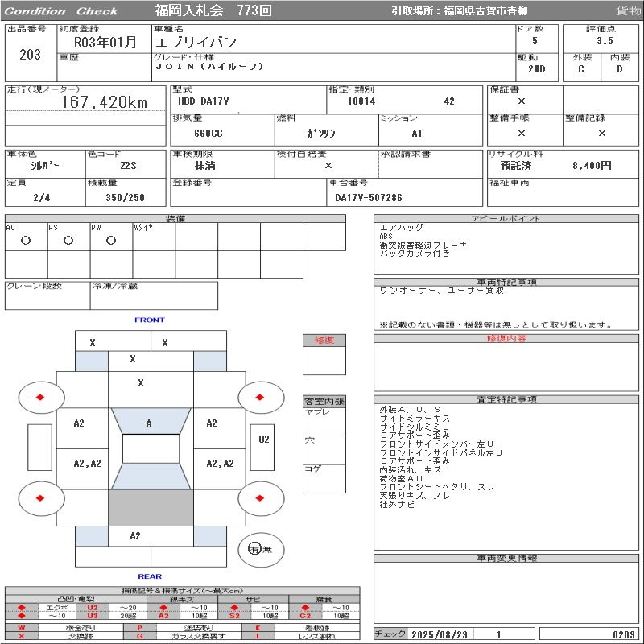Click the 福岡入札会 773回 header title
This screenshot has height=644, width=644.
[x=213, y=10]
